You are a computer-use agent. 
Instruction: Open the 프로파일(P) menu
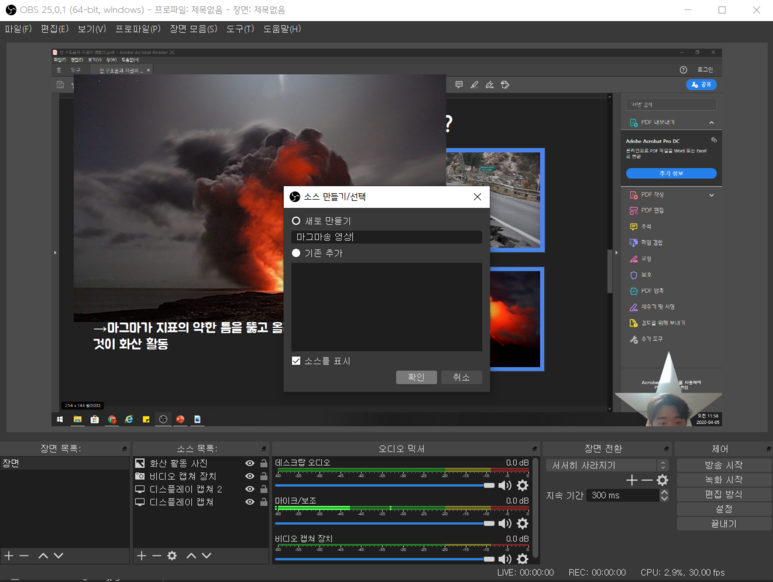pos(138,29)
